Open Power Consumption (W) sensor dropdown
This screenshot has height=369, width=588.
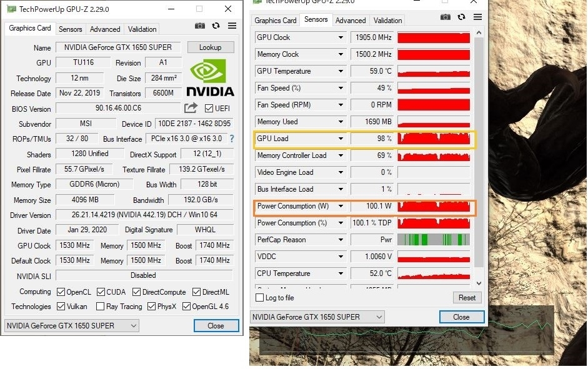click(x=341, y=206)
